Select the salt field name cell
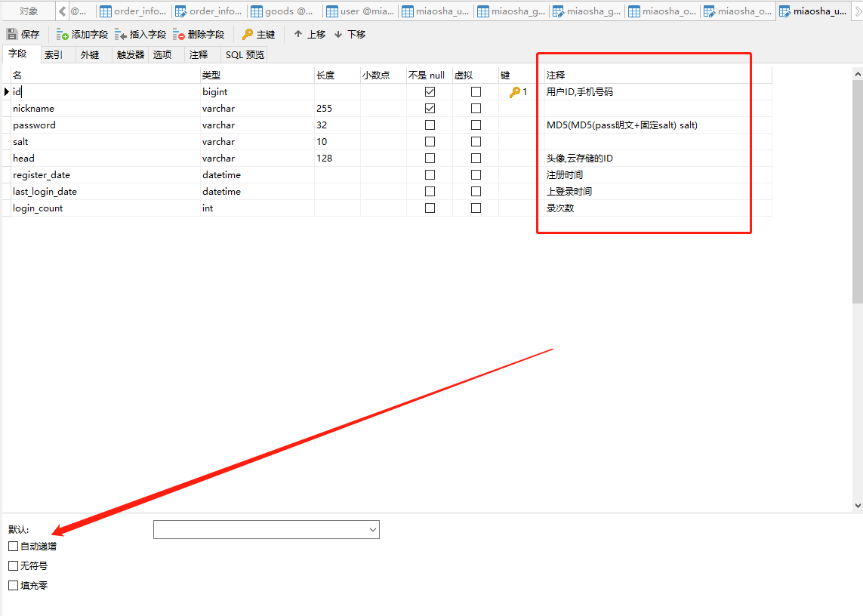Image resolution: width=863 pixels, height=616 pixels. point(106,141)
